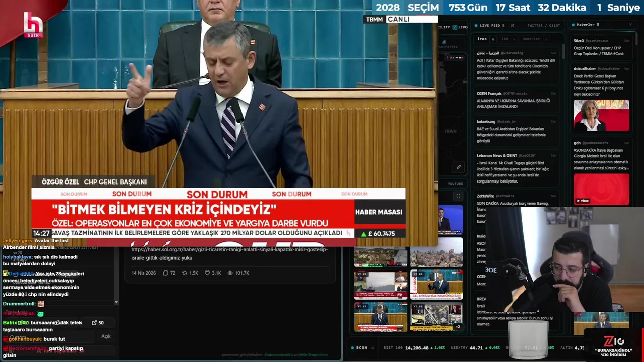Click the small TBMM preview thumbnail
The width and height of the screenshot is (644, 362).
coord(601,323)
